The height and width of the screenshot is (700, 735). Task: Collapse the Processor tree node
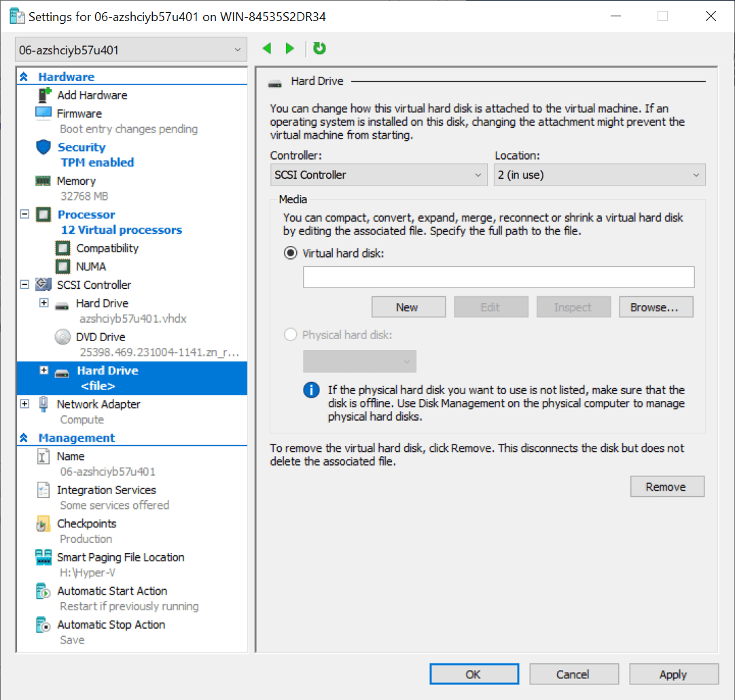tap(25, 214)
